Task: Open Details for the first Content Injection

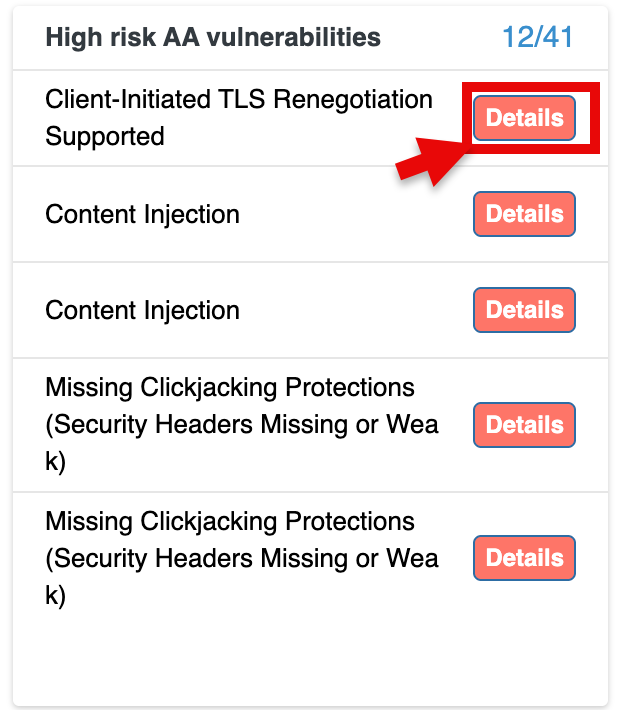Action: [524, 214]
